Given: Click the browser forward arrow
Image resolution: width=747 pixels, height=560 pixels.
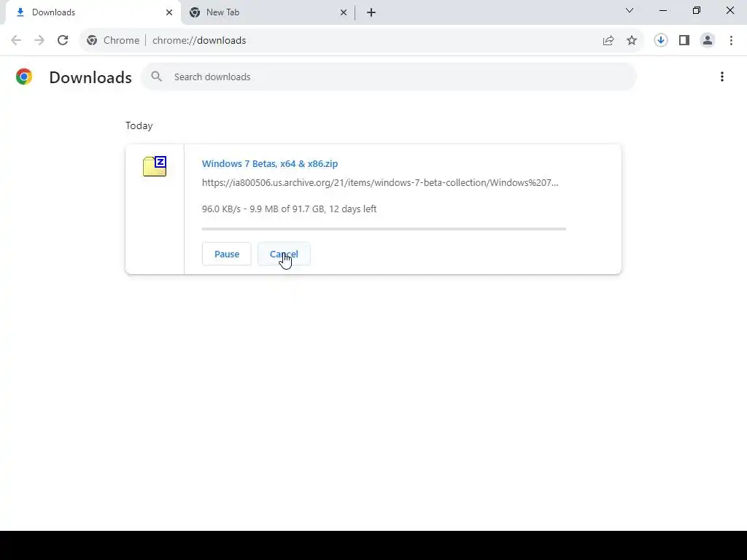Looking at the screenshot, I should [39, 41].
